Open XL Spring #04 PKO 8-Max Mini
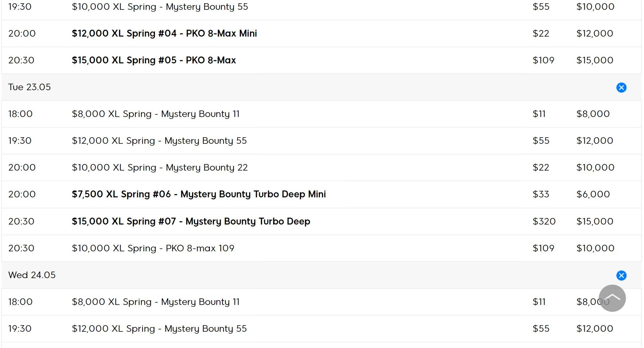644x348 pixels. (x=164, y=33)
